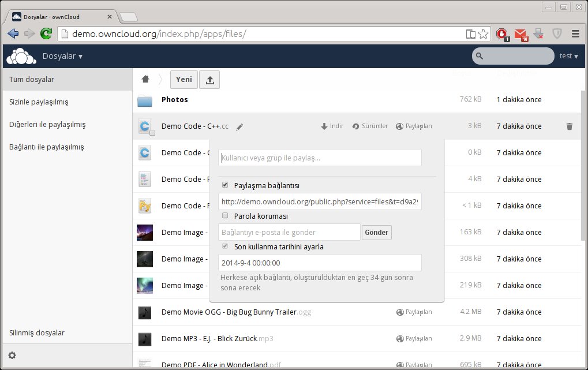Open the test user menu dropdown
The image size is (588, 370).
pos(568,56)
